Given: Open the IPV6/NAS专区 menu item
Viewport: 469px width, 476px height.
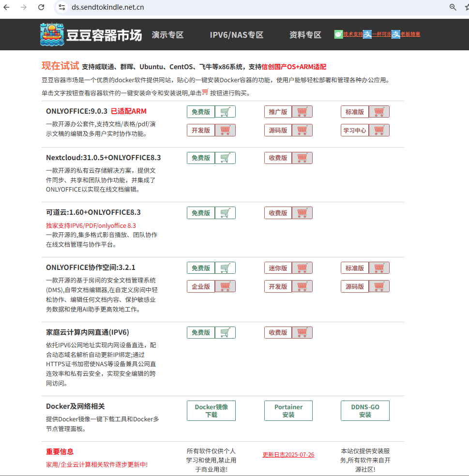Looking at the screenshot, I should click(237, 35).
